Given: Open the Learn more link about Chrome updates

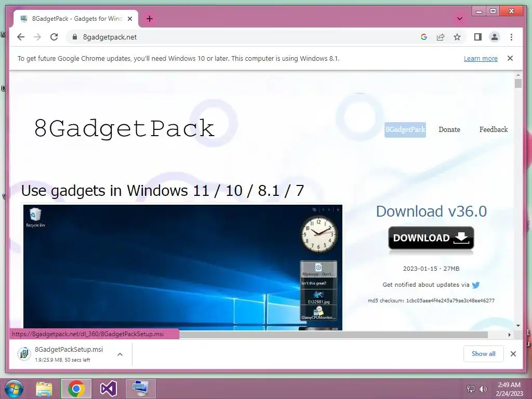Looking at the screenshot, I should pyautogui.click(x=481, y=58).
